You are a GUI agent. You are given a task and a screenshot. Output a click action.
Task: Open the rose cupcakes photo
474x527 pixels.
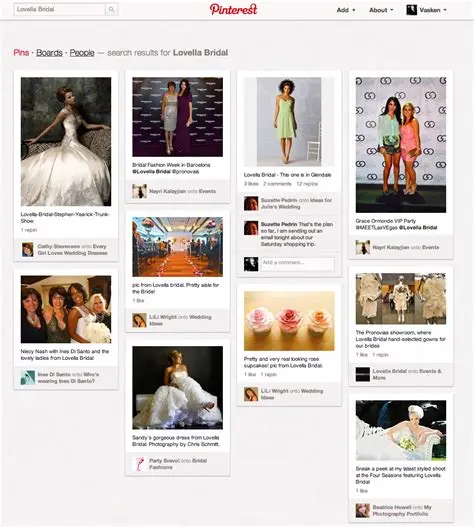289,321
